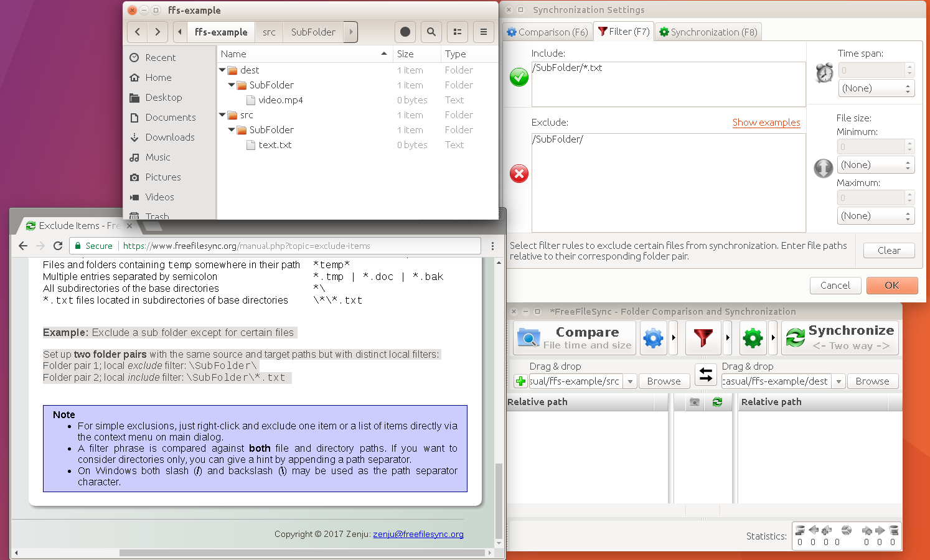Image resolution: width=930 pixels, height=560 pixels.
Task: Sort the file list by the Name column
Action: tap(305, 54)
